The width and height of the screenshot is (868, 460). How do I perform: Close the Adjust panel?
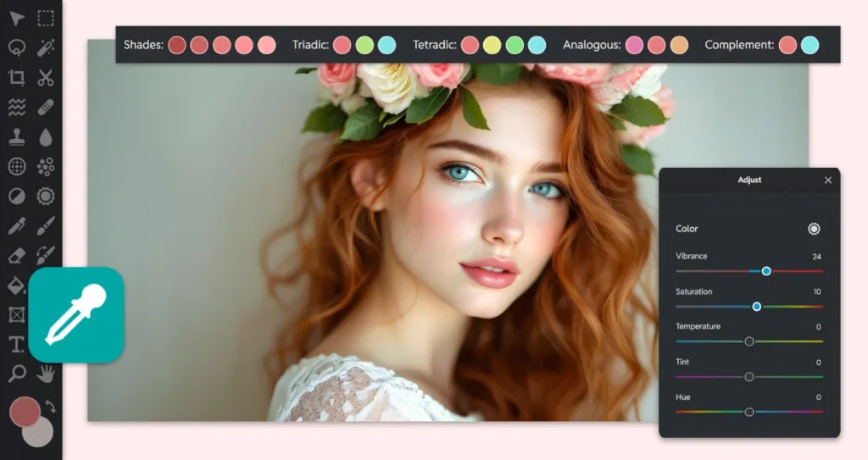pyautogui.click(x=828, y=180)
